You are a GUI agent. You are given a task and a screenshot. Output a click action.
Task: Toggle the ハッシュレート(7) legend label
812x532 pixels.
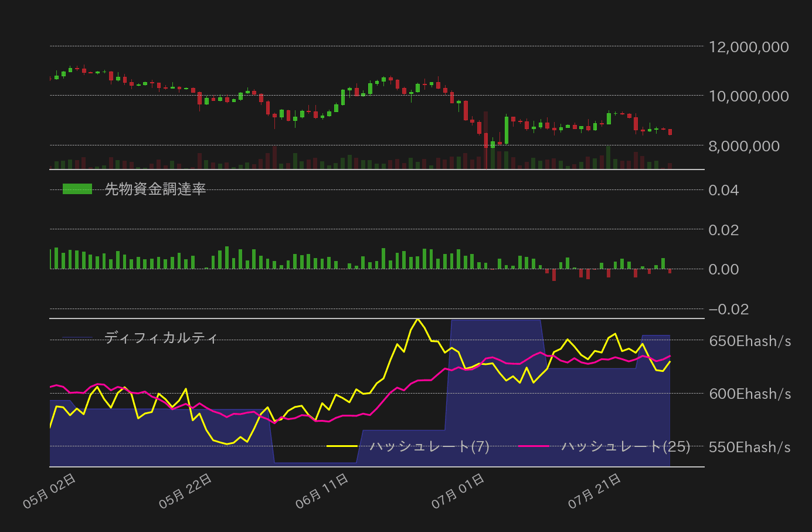point(430,446)
